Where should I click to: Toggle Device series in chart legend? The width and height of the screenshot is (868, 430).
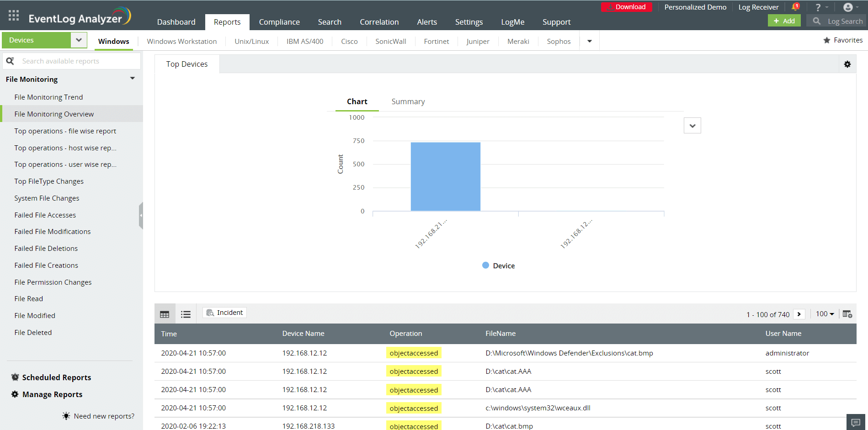498,266
